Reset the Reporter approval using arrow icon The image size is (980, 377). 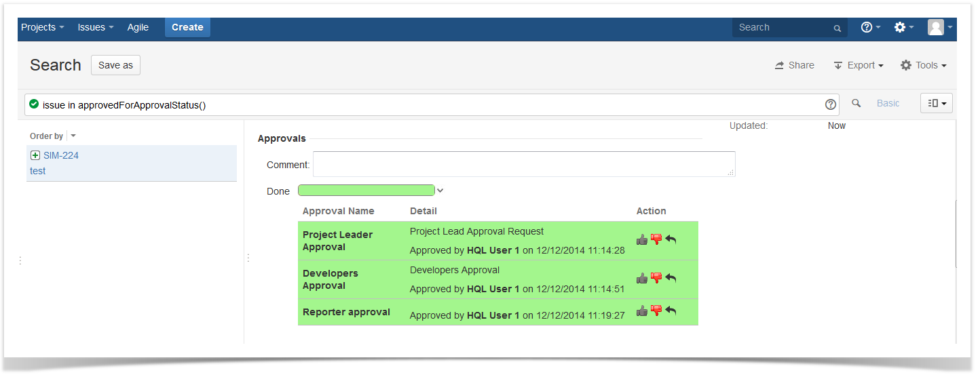(x=671, y=311)
